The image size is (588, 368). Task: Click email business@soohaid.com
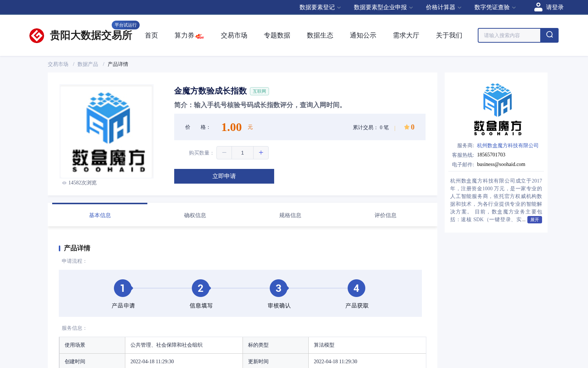(x=501, y=164)
